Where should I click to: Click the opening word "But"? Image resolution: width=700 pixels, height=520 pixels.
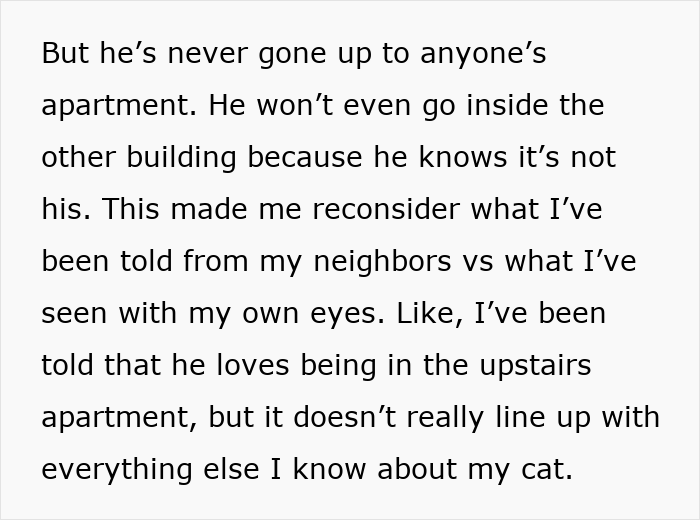(x=65, y=53)
